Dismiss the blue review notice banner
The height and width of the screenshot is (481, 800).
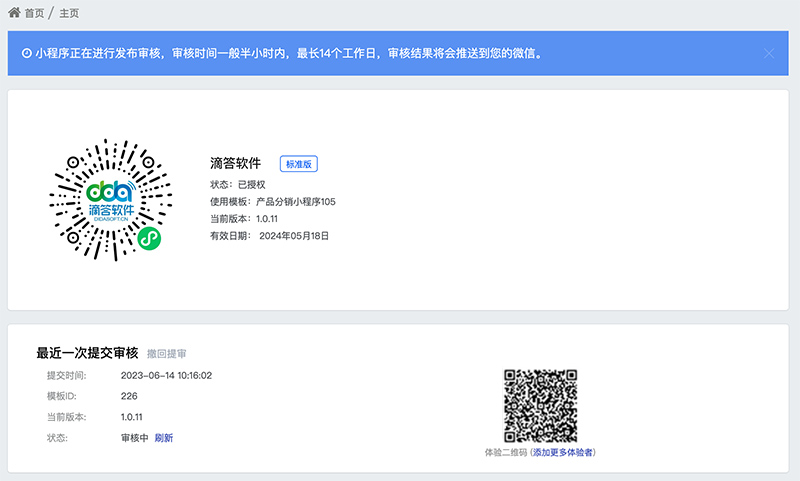pos(769,53)
